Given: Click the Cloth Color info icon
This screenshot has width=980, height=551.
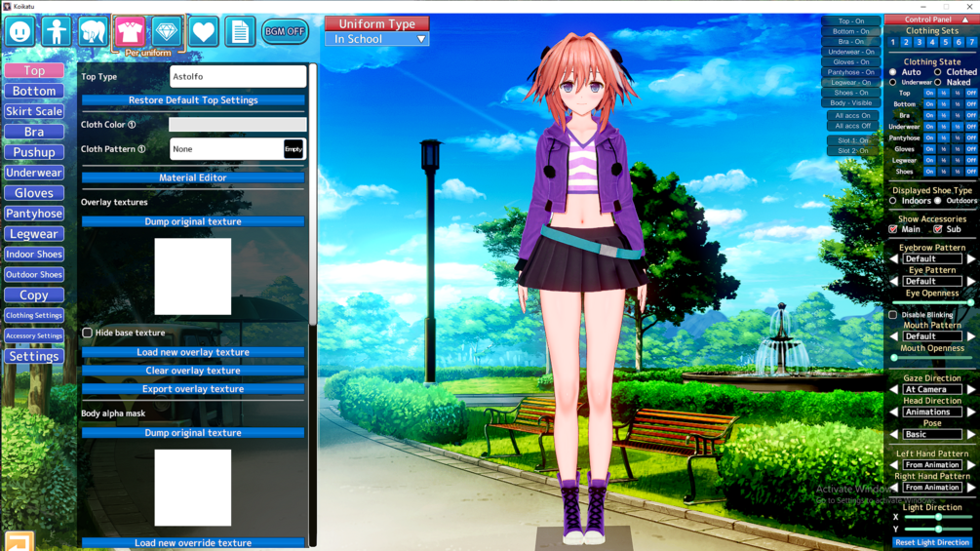Looking at the screenshot, I should pos(132,124).
